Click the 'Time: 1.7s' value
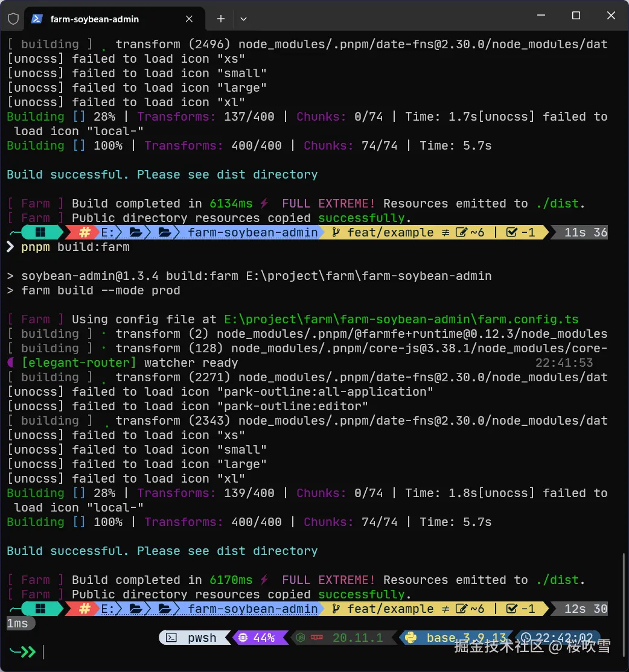The image size is (629, 672). click(x=441, y=116)
